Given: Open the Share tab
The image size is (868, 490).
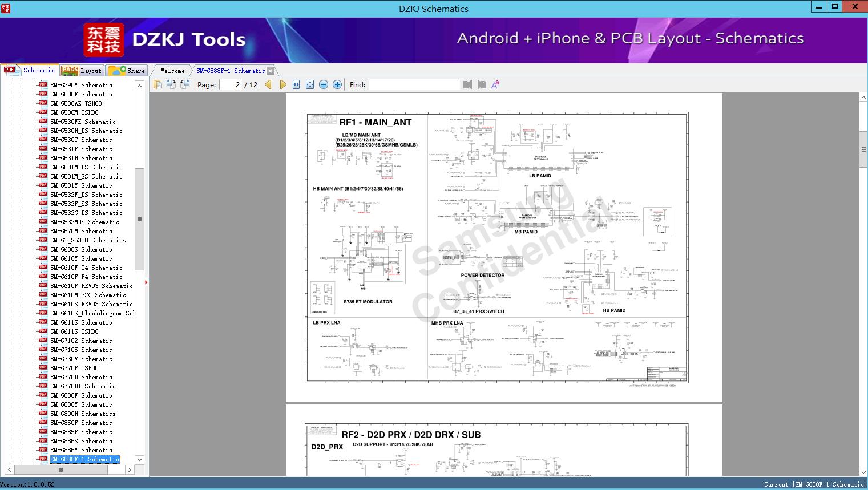Looking at the screenshot, I should (x=127, y=71).
